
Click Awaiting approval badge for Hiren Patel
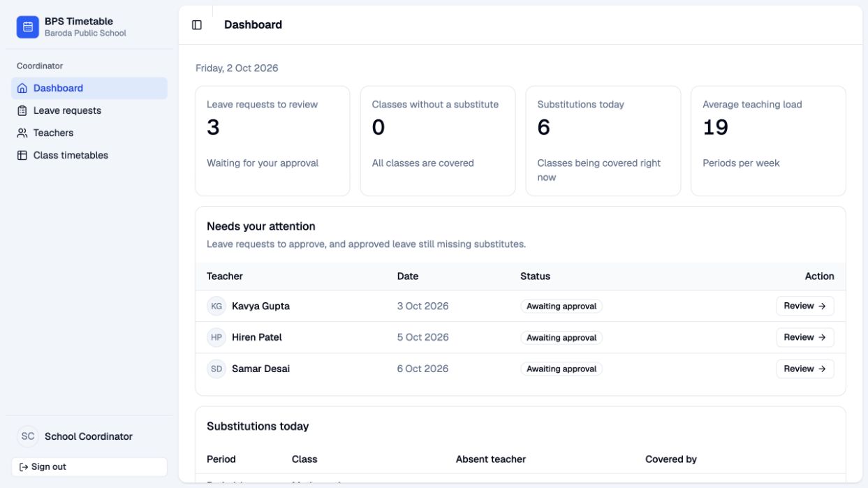click(x=561, y=338)
